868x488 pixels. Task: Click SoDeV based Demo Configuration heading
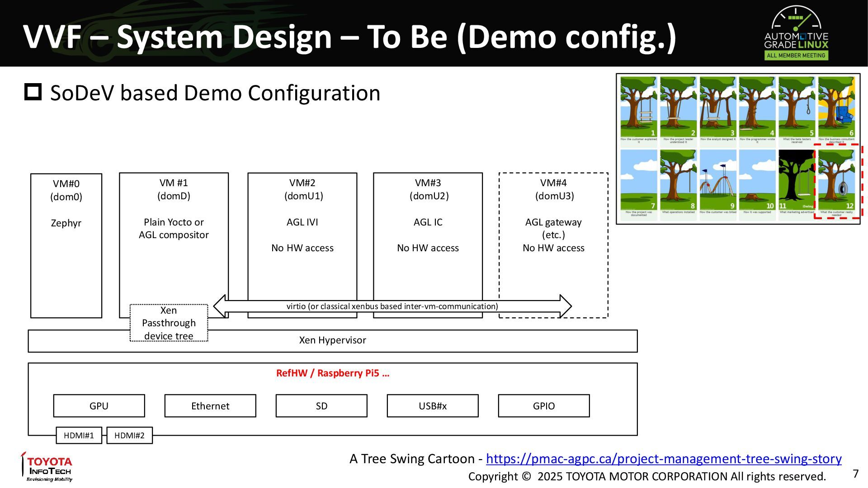(215, 93)
